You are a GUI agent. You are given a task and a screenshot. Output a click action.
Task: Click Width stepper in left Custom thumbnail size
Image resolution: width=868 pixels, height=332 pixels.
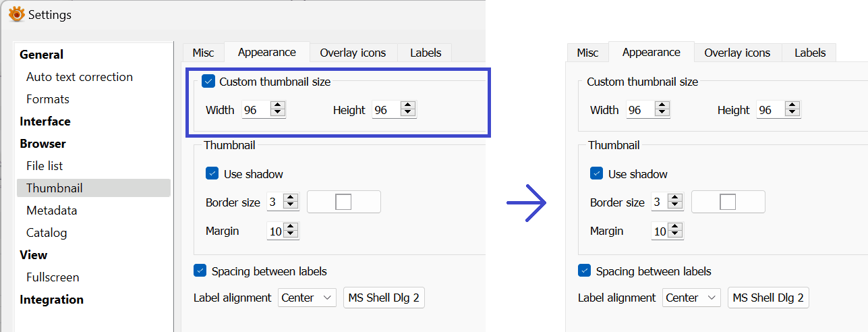point(278,109)
